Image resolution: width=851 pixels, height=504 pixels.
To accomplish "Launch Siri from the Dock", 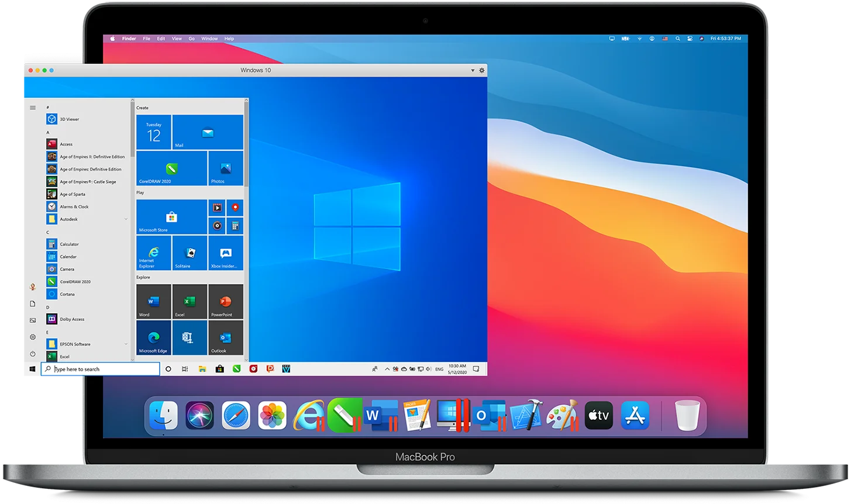I will click(200, 416).
